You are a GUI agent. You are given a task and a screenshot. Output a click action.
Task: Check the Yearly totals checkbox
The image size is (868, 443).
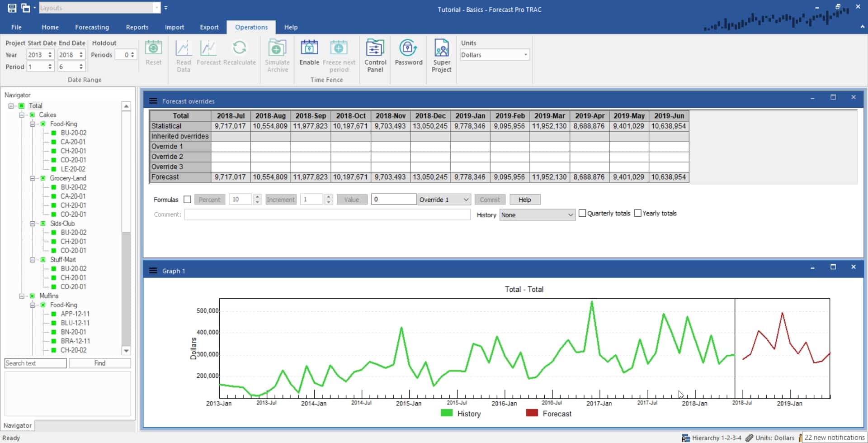[x=637, y=213]
